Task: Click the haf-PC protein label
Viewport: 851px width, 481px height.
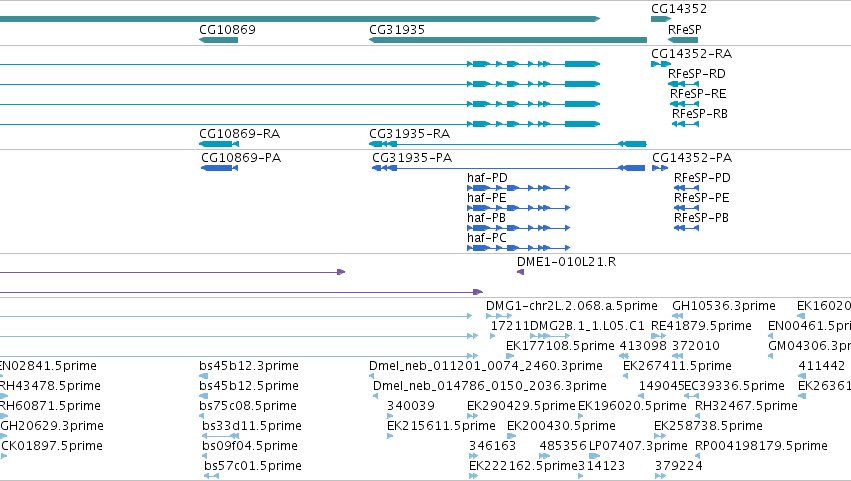Action: 487,238
